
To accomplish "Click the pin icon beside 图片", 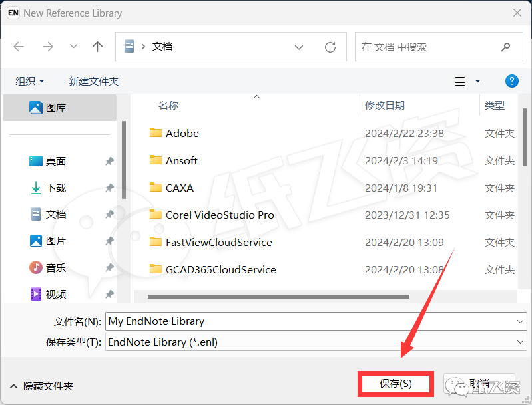I will click(x=109, y=241).
